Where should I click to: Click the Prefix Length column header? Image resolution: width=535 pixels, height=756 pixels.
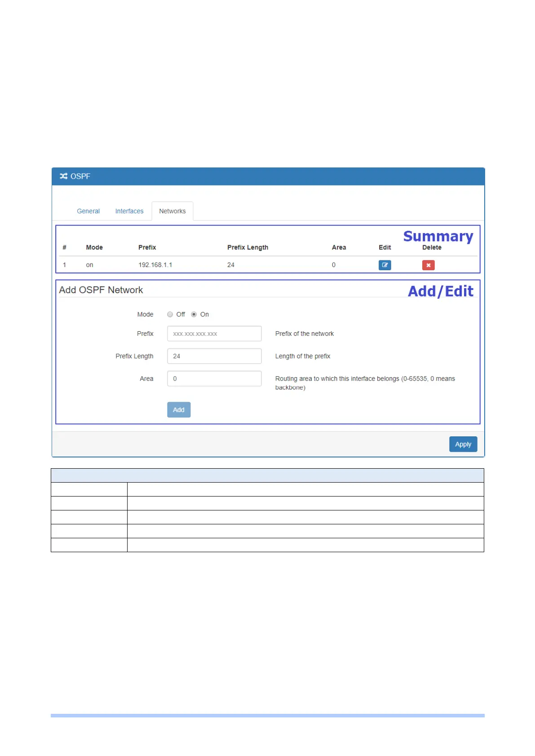point(248,247)
